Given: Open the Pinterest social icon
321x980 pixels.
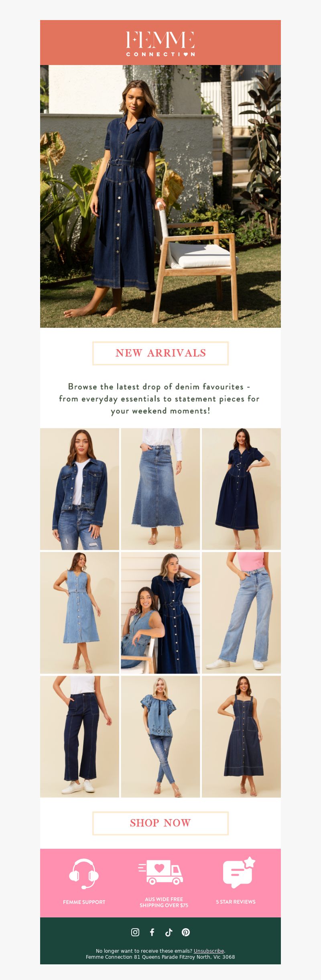Looking at the screenshot, I should tap(186, 932).
